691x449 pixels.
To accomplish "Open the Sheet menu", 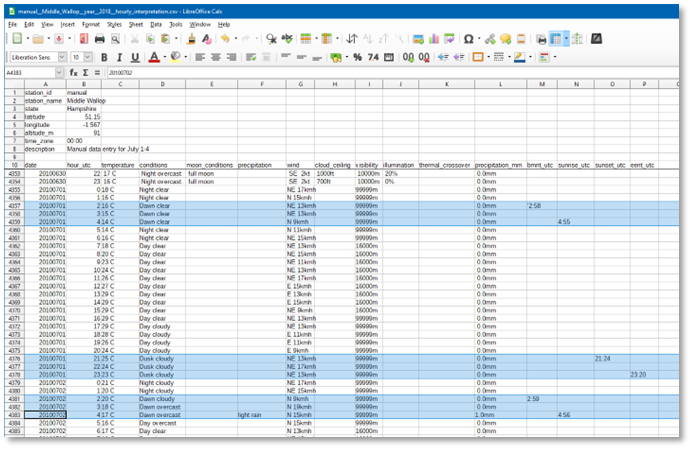I will [135, 23].
